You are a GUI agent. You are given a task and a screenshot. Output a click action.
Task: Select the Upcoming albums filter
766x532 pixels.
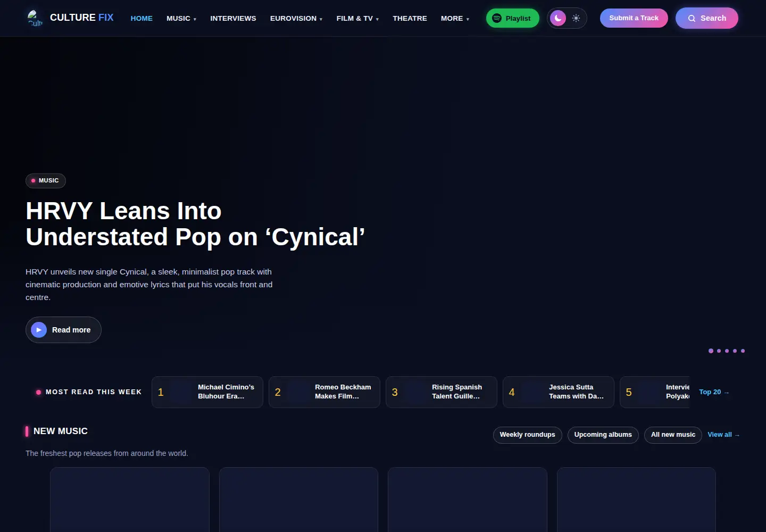point(603,435)
